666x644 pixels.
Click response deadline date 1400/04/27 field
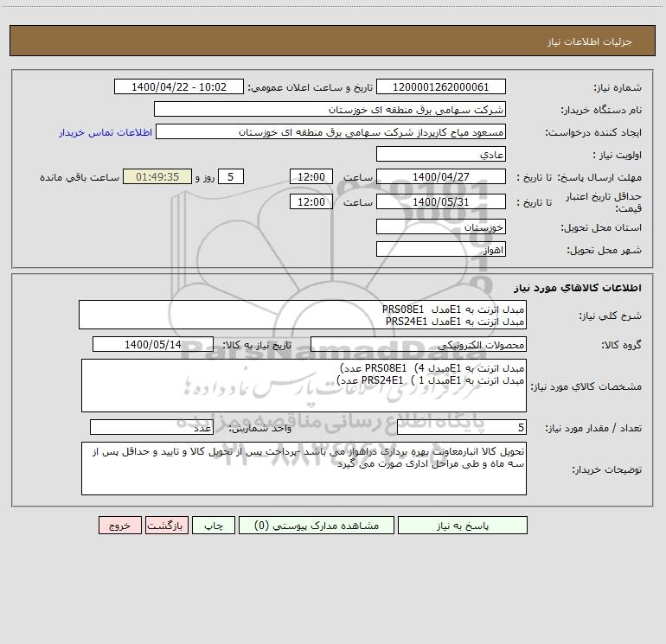(x=441, y=176)
